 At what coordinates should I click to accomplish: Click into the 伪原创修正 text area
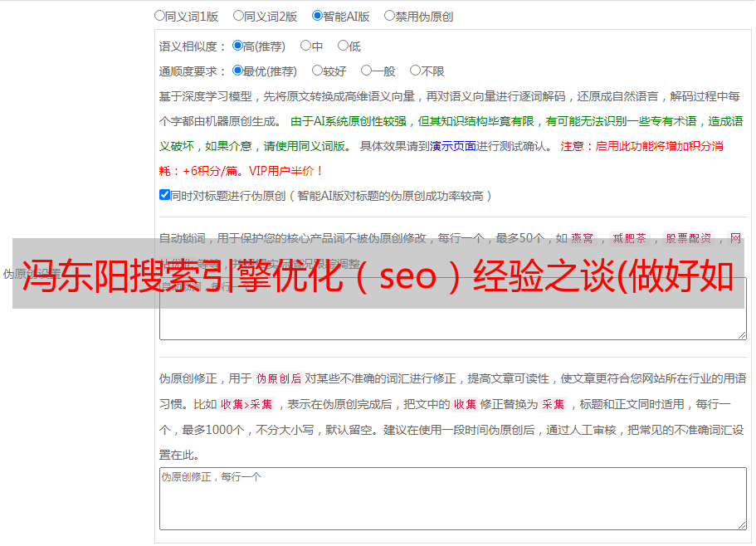[453, 499]
